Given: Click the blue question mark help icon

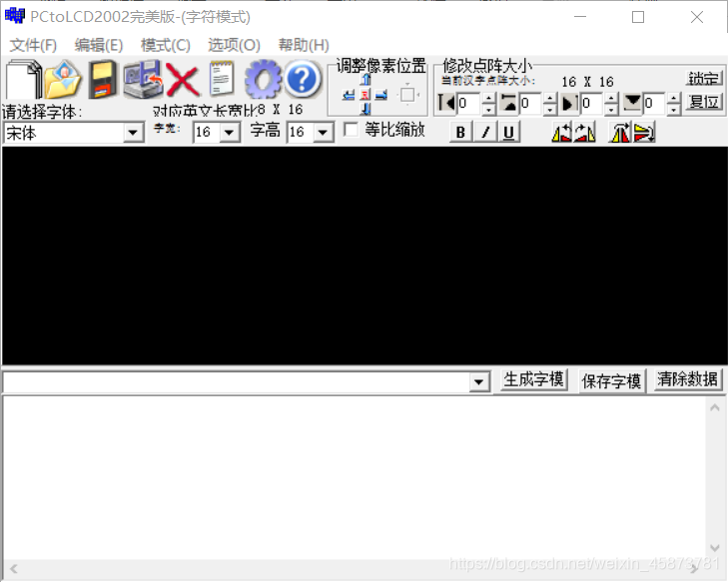Looking at the screenshot, I should (303, 80).
